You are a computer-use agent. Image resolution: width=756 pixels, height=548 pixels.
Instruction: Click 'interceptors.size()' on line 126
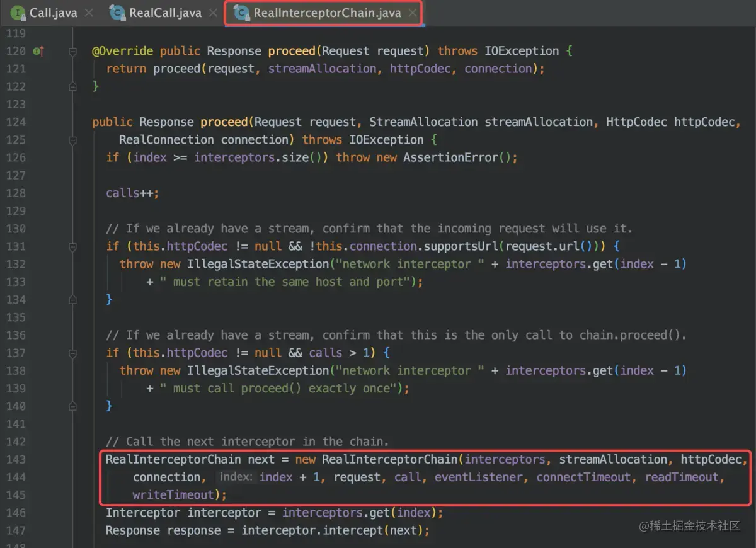(x=258, y=157)
